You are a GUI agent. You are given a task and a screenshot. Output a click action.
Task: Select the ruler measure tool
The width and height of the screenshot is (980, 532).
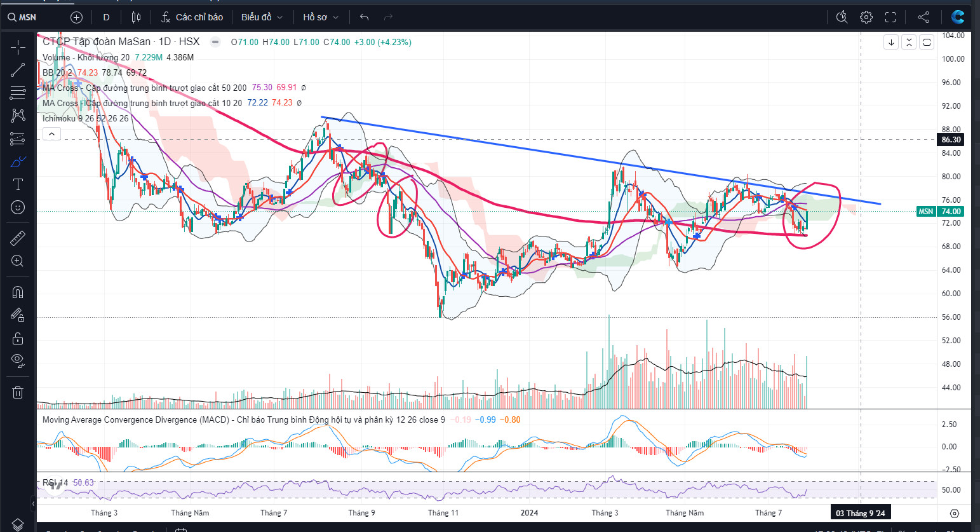pos(18,238)
